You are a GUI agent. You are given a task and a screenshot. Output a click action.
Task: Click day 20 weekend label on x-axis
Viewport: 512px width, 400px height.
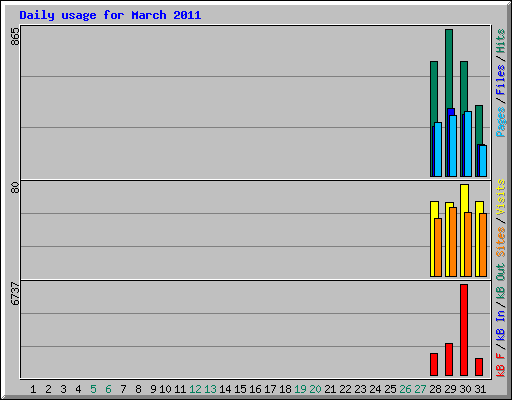click(315, 389)
